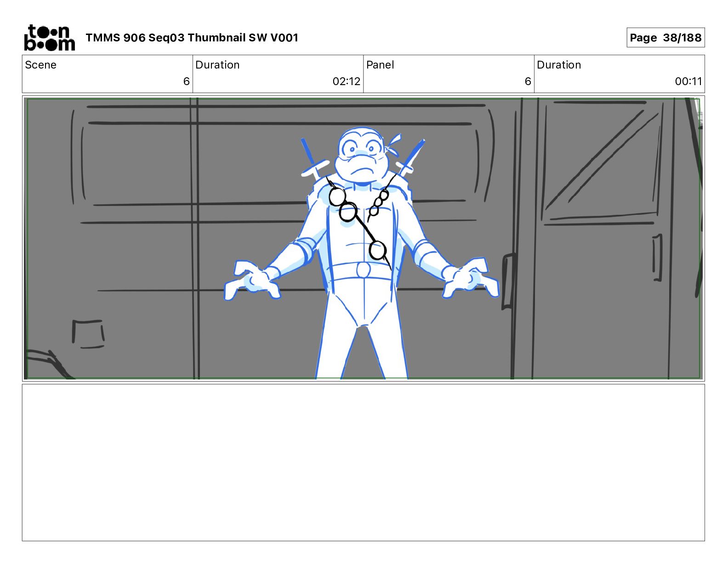Click the first 'Duration' label next to Scene
728x563 pixels.
tap(217, 65)
